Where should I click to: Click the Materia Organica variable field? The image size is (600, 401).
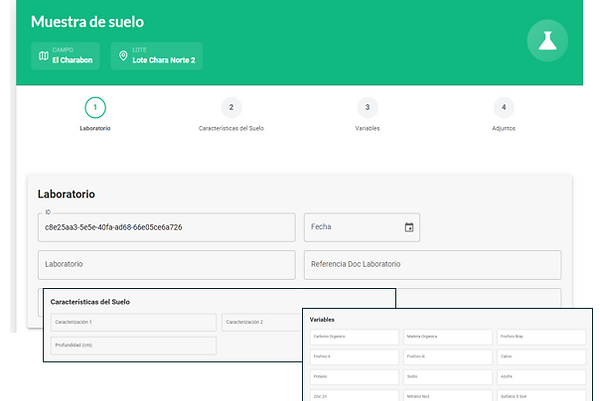pos(448,337)
